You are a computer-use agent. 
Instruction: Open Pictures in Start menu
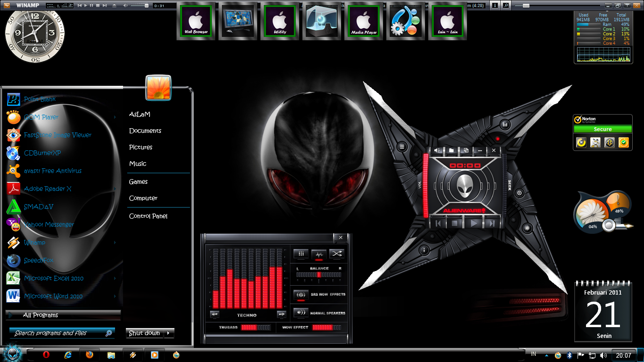point(140,147)
